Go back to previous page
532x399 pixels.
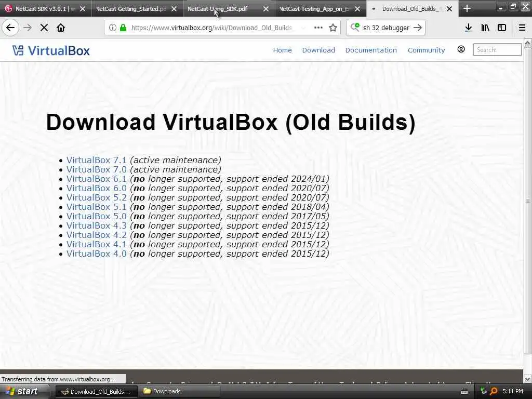click(x=10, y=28)
